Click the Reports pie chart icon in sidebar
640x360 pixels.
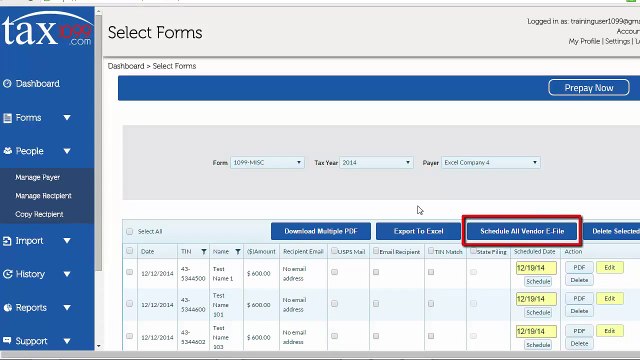[x=7, y=308]
